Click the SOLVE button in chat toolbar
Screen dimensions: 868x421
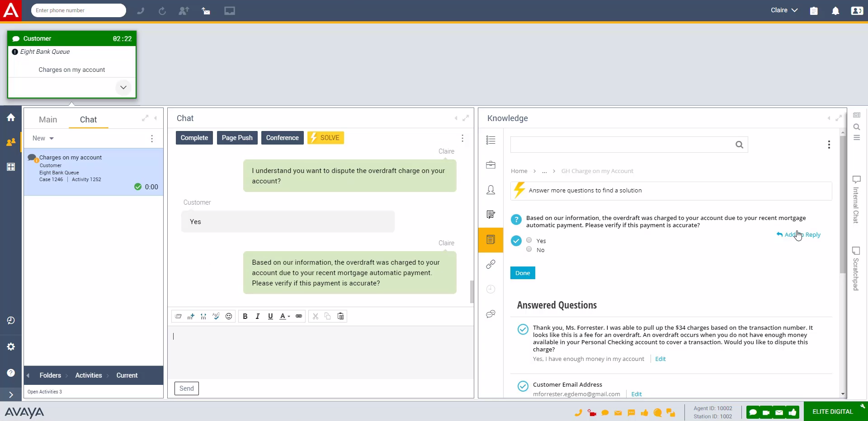pos(325,138)
